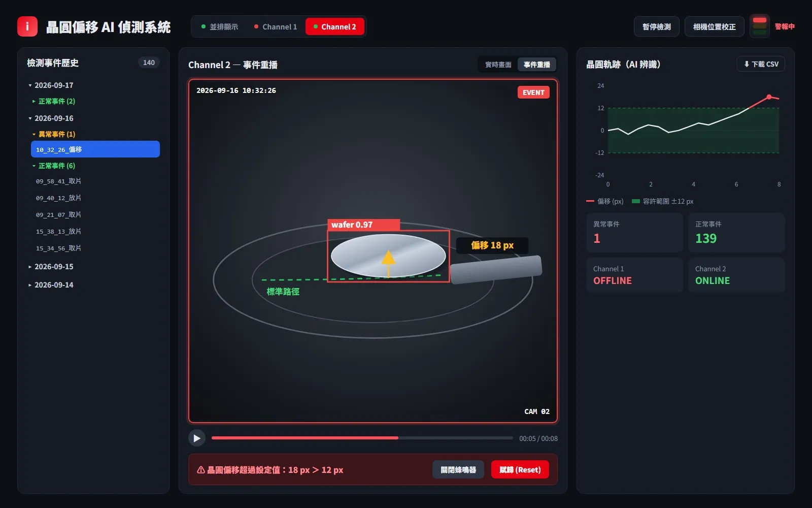Click the replay progress bar

(362, 438)
